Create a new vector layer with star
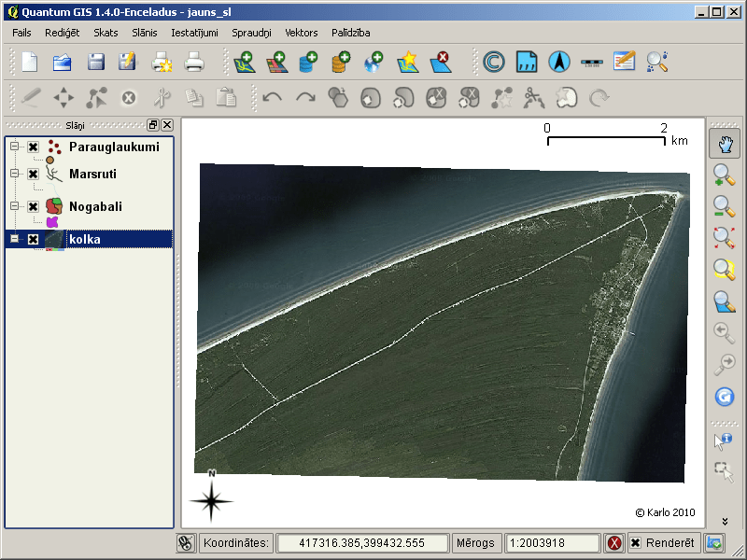 pos(408,63)
